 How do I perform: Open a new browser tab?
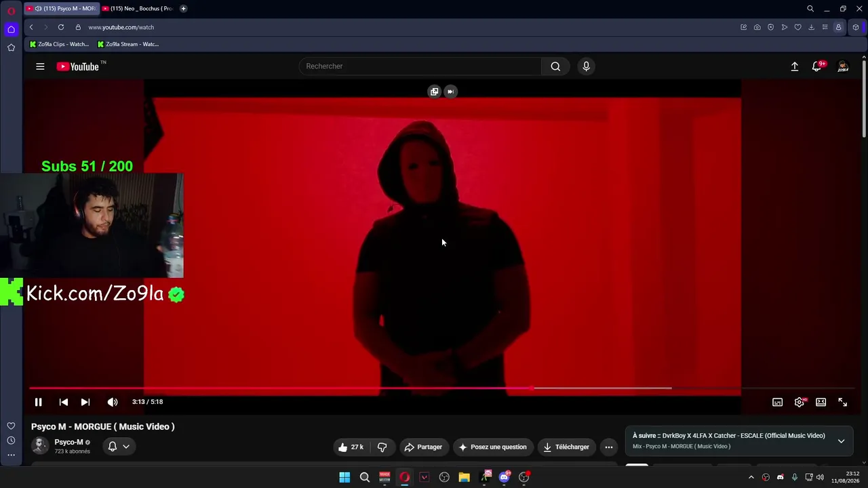[183, 9]
